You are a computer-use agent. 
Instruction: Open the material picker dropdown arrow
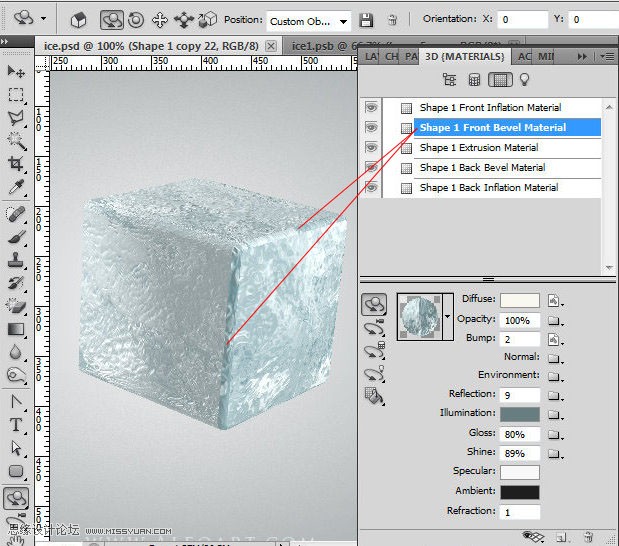click(448, 317)
